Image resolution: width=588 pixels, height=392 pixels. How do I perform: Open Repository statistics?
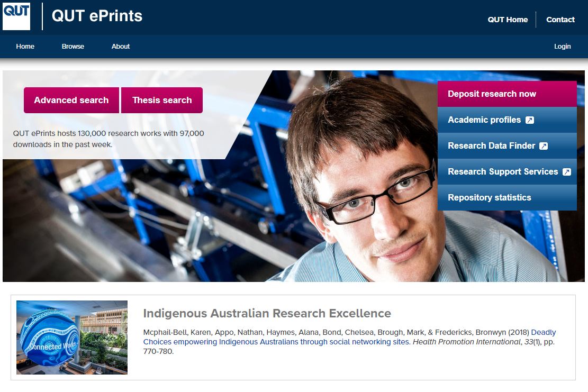[x=507, y=197]
